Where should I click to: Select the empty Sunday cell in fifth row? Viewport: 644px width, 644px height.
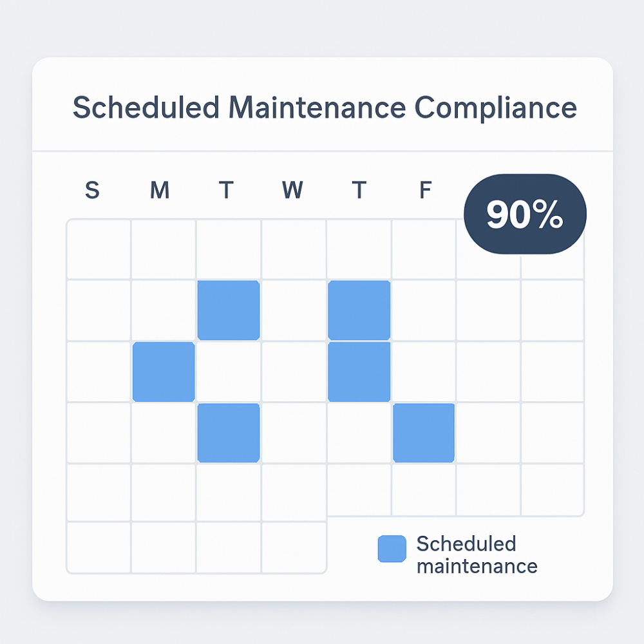tap(99, 493)
